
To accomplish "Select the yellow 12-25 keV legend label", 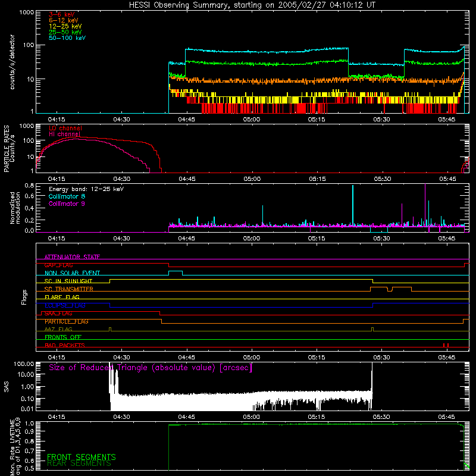I will click(x=65, y=26).
